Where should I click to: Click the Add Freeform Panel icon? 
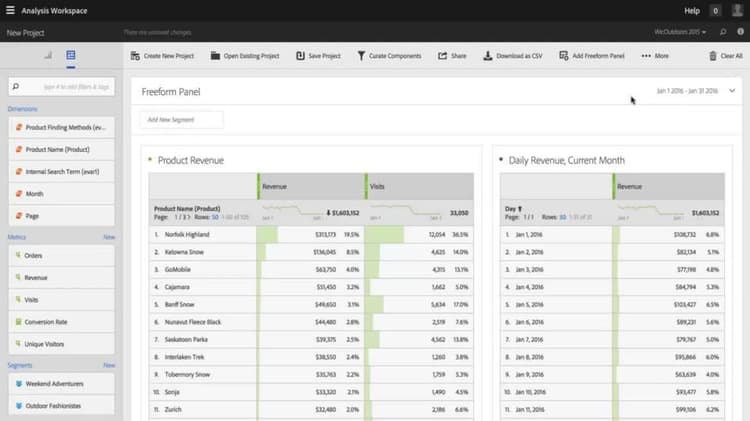coord(564,56)
